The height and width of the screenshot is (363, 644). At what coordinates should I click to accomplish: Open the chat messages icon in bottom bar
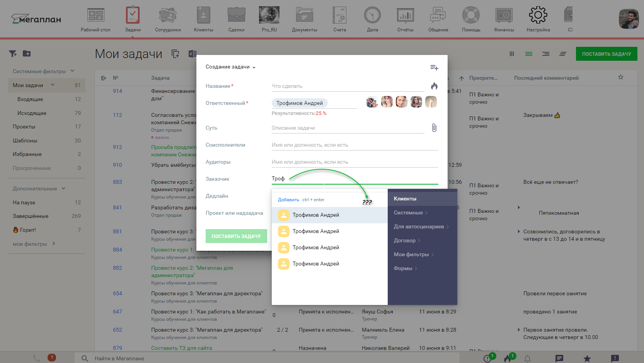(x=559, y=358)
